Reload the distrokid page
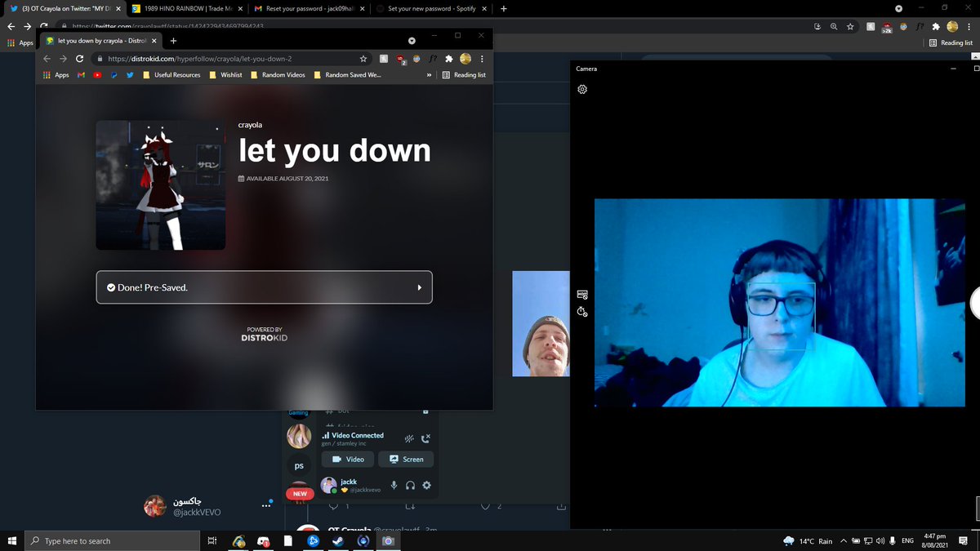 [x=79, y=59]
